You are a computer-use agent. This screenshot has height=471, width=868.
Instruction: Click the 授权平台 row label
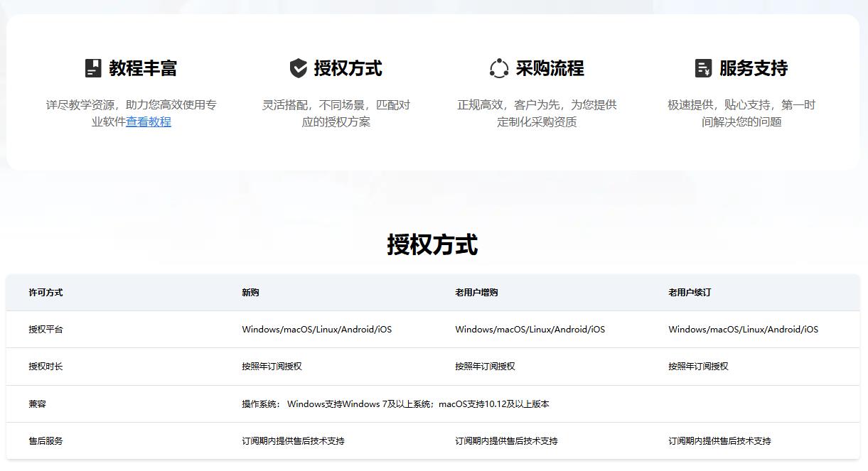click(45, 330)
